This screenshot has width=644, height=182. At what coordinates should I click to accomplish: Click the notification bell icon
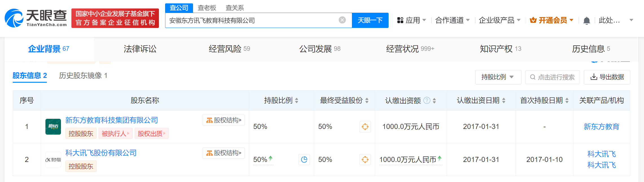click(x=586, y=21)
